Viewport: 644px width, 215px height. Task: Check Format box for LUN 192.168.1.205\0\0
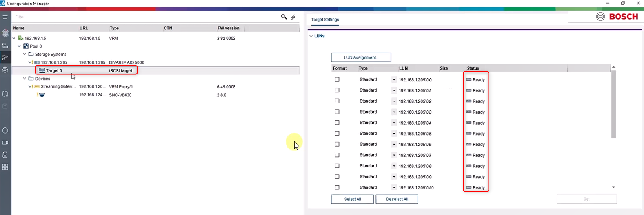click(337, 79)
